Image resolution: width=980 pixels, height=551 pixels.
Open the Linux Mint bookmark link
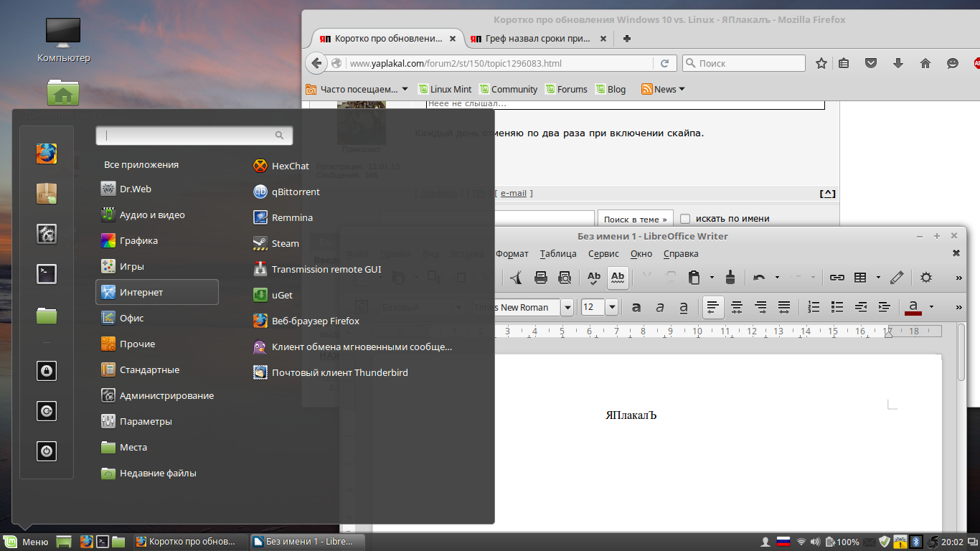[x=445, y=89]
